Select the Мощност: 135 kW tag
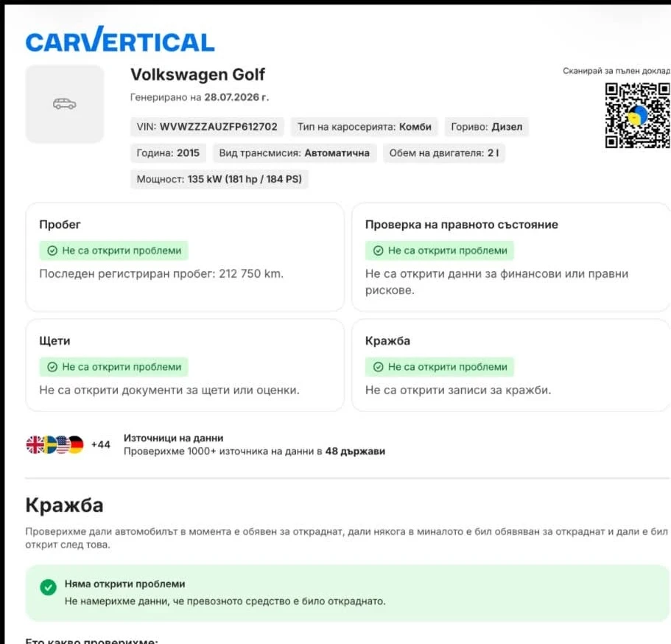Image resolution: width=671 pixels, height=644 pixels. (219, 179)
